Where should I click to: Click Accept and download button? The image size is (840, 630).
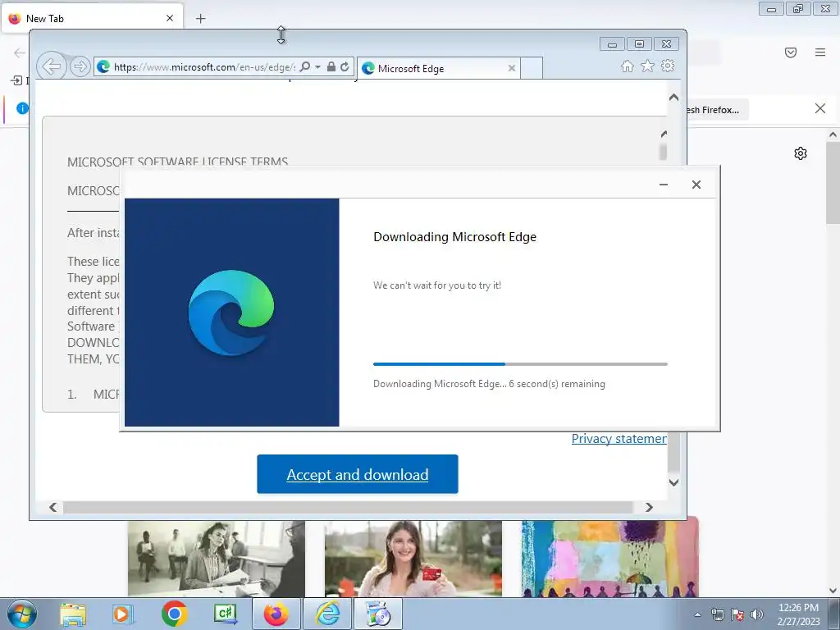(x=358, y=474)
